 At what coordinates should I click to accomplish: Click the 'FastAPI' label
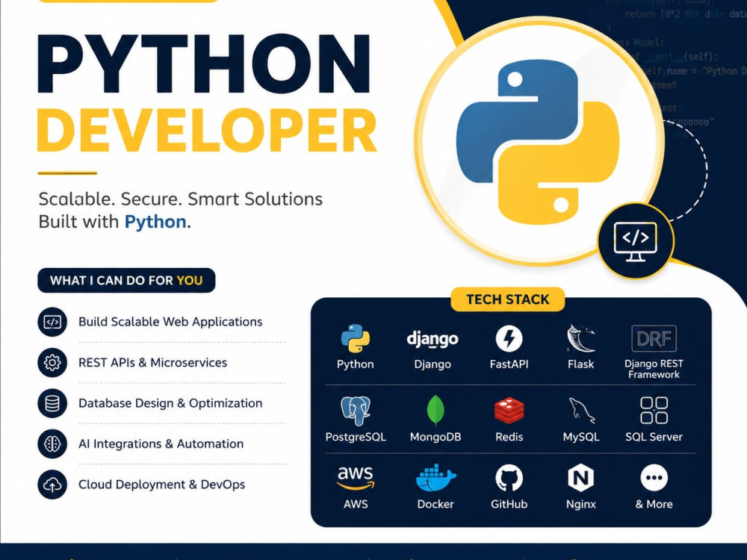click(509, 364)
